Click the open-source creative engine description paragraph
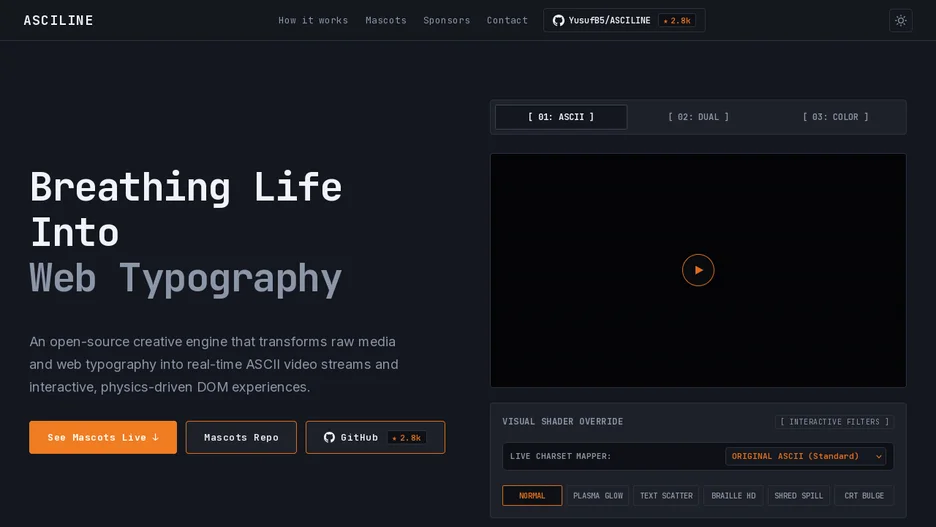 (x=214, y=364)
